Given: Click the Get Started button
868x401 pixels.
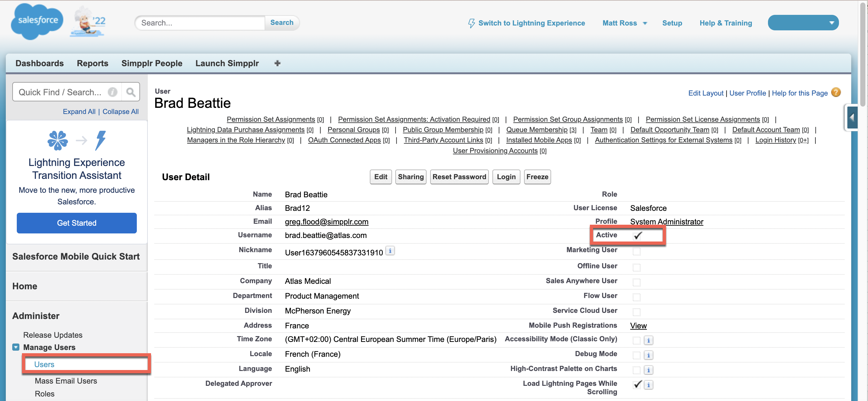Looking at the screenshot, I should click(x=76, y=223).
